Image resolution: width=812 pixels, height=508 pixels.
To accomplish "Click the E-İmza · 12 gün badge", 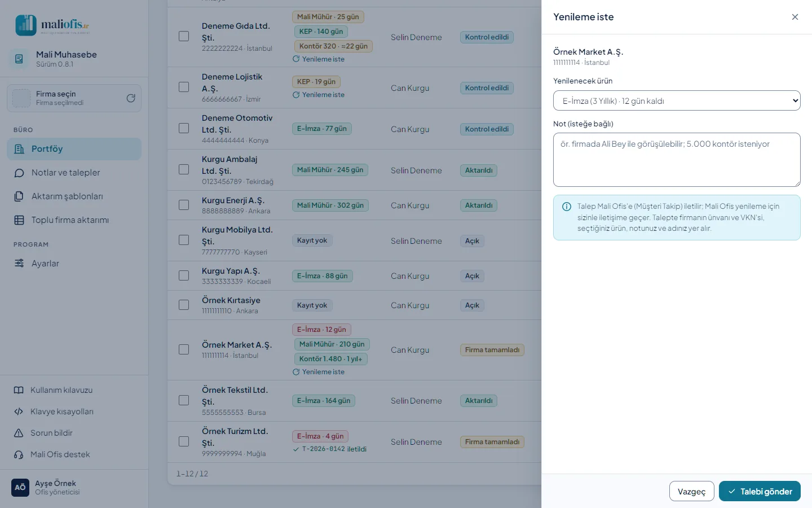I will (321, 330).
